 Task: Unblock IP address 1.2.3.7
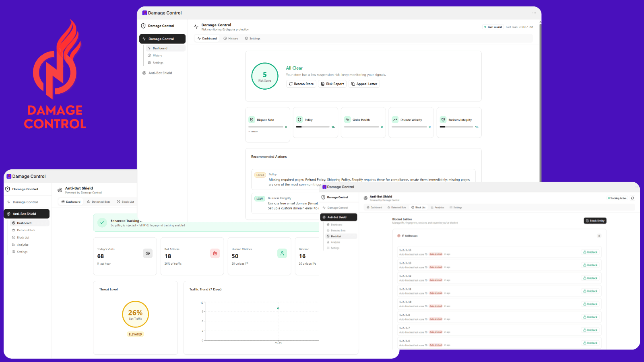590,330
